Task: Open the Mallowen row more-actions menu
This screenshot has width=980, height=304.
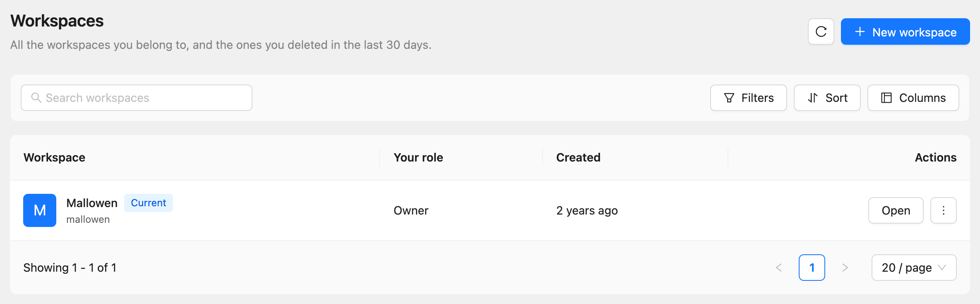Action: pos(944,210)
